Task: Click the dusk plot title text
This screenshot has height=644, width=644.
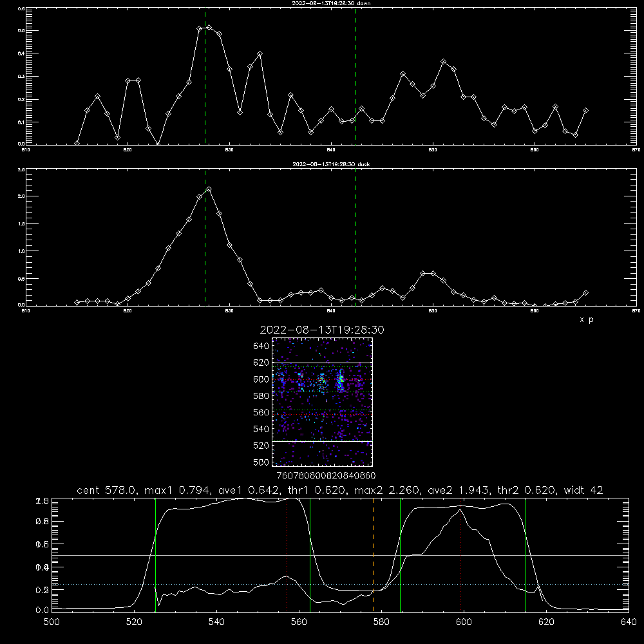Action: pyautogui.click(x=331, y=164)
